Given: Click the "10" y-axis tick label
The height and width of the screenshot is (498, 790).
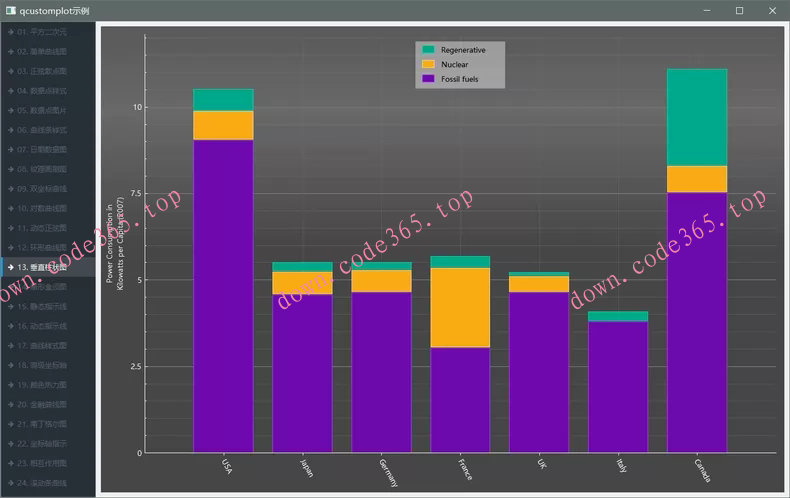Looking at the screenshot, I should tap(137, 107).
